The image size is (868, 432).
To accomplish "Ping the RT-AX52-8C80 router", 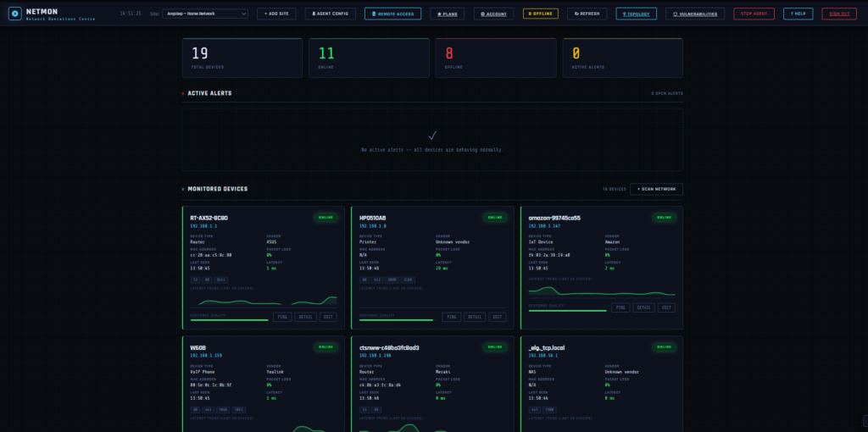I will pos(281,317).
